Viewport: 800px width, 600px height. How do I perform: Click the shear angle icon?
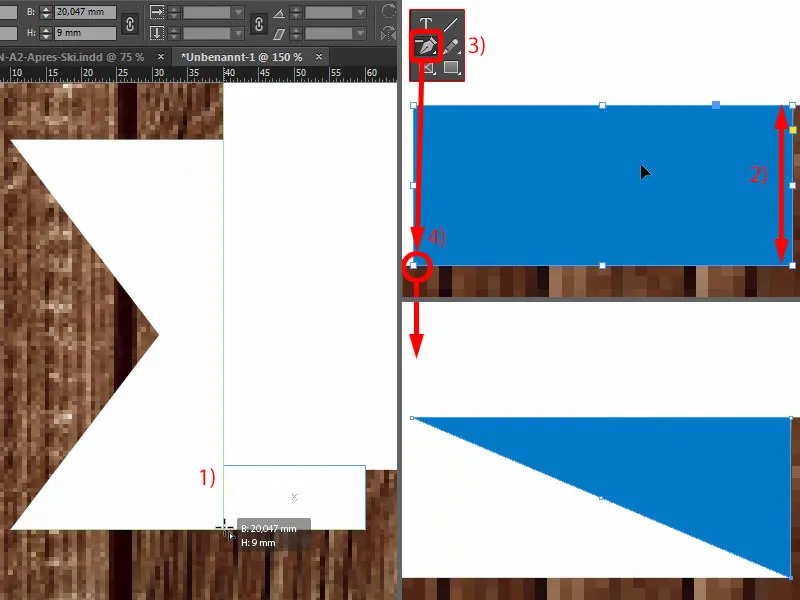pyautogui.click(x=279, y=34)
